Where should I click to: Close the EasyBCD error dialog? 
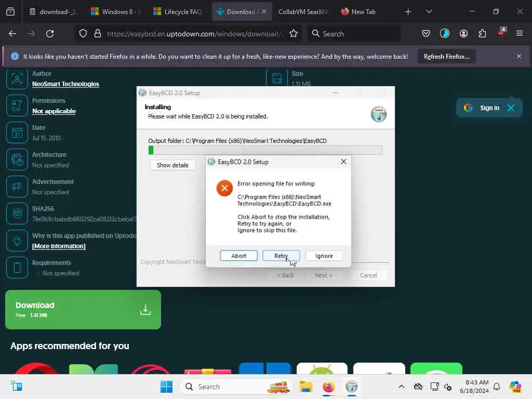coord(344,162)
